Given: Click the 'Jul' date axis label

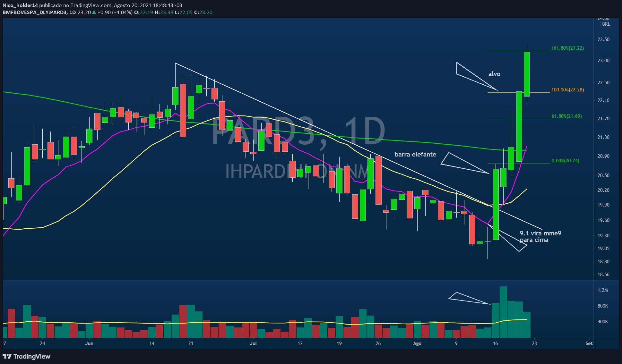Looking at the screenshot, I should coord(253,343).
